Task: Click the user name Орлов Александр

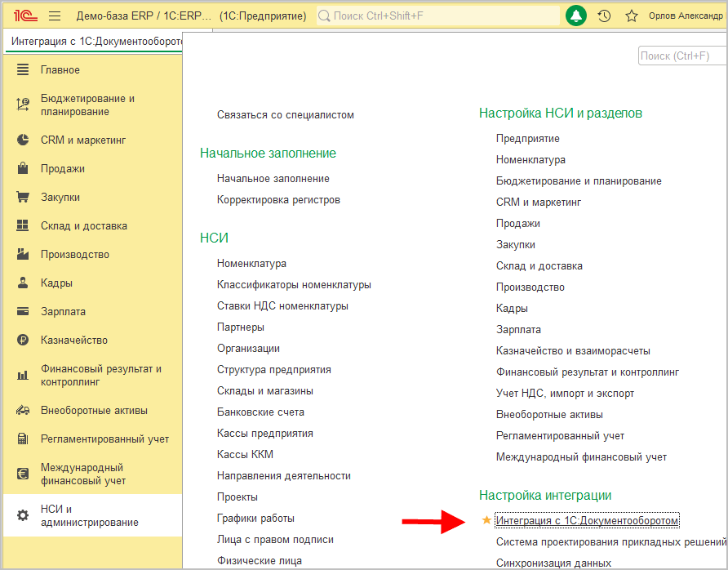Action: coord(686,16)
